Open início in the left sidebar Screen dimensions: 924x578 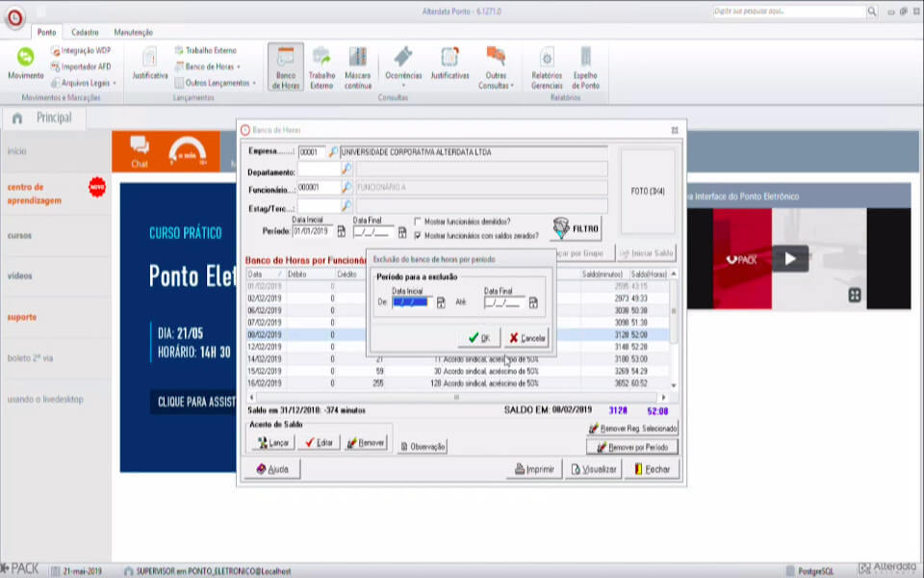[17, 151]
